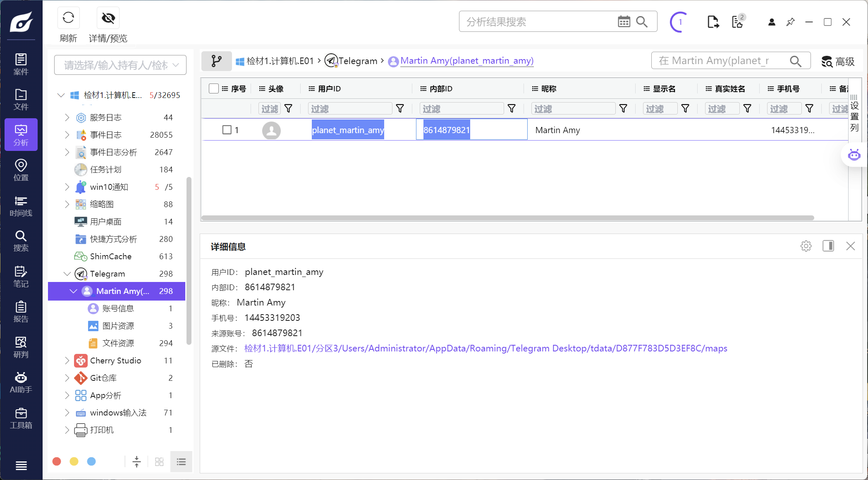Open 工具箱 toolbox in sidebar
Image resolution: width=868 pixels, height=480 pixels.
[x=21, y=418]
